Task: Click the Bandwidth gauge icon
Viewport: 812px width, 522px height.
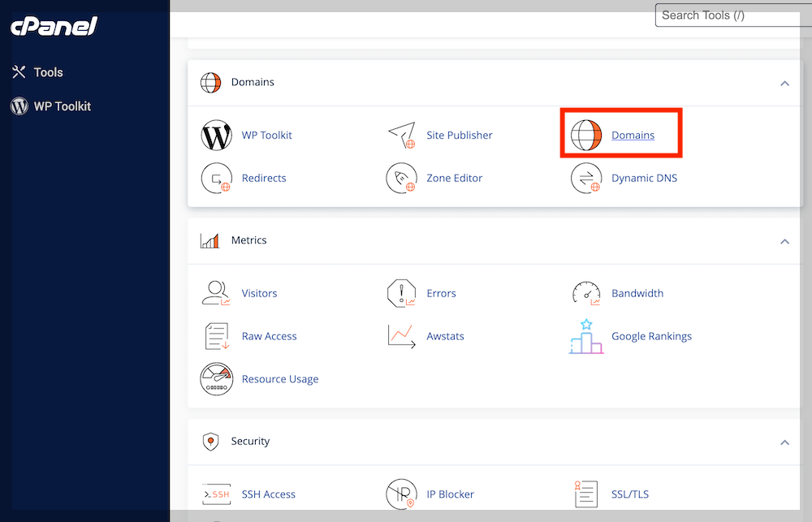Action: coord(586,293)
